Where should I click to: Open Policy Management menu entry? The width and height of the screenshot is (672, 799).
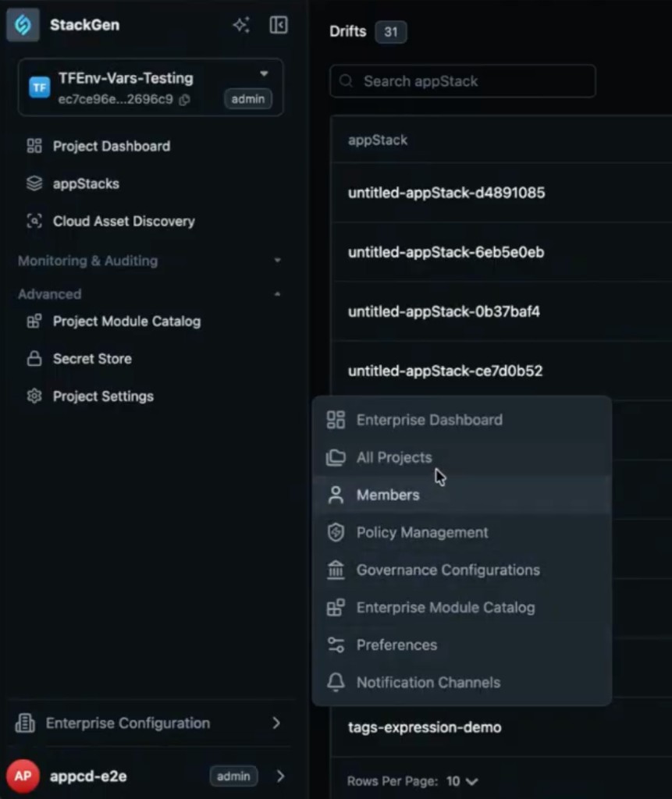pyautogui.click(x=462, y=532)
